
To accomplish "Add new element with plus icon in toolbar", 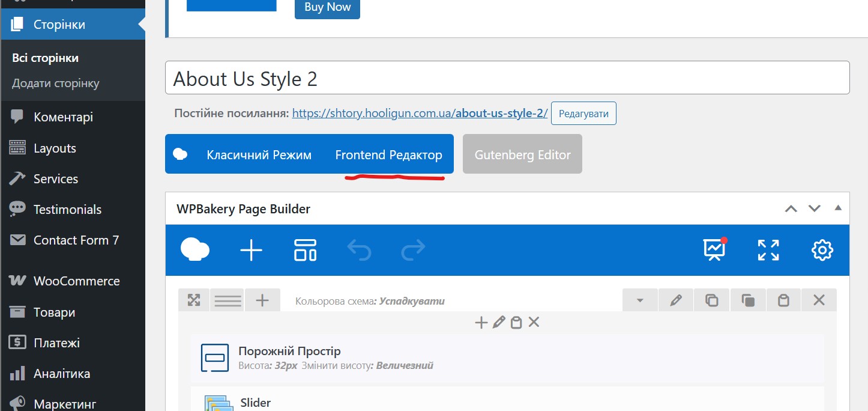I will click(x=252, y=250).
